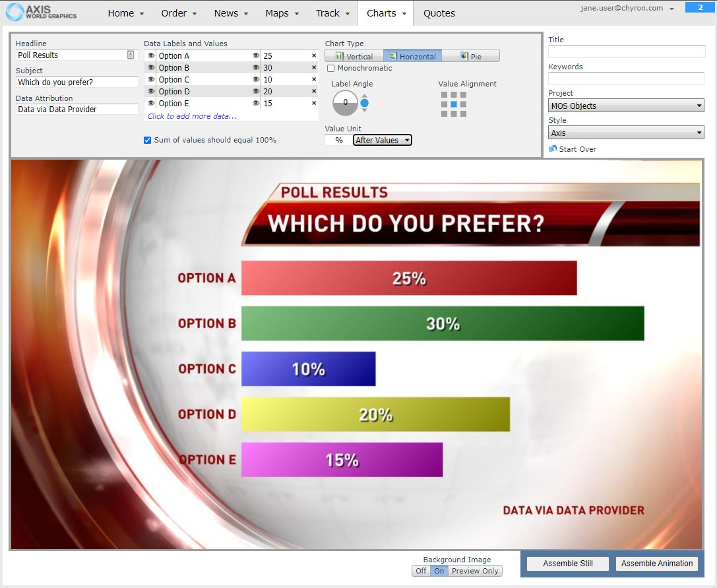
Task: Select the center value alignment square
Action: pyautogui.click(x=454, y=104)
